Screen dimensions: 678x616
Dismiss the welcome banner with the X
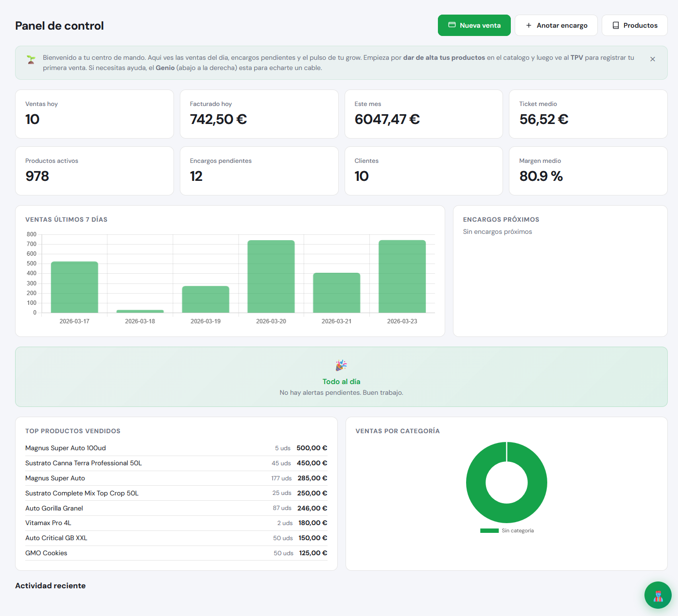click(x=653, y=58)
